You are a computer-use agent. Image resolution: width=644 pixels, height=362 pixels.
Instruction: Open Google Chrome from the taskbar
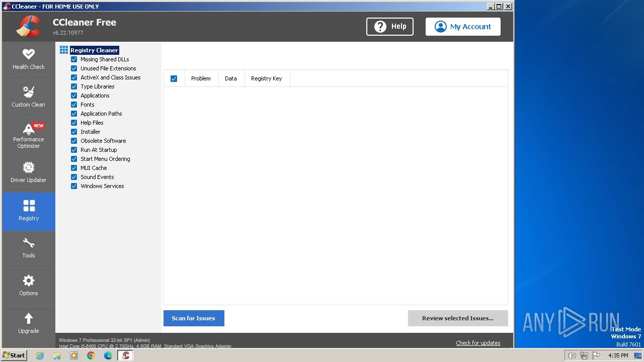tap(91, 355)
